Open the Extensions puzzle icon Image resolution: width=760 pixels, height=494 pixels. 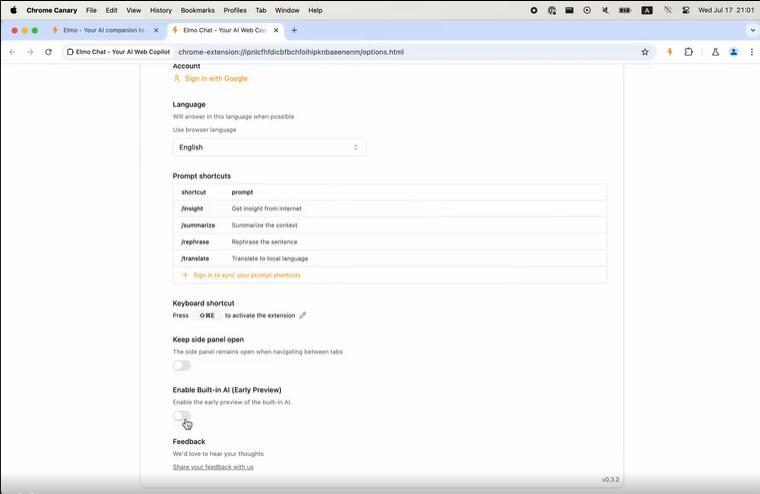(x=688, y=52)
